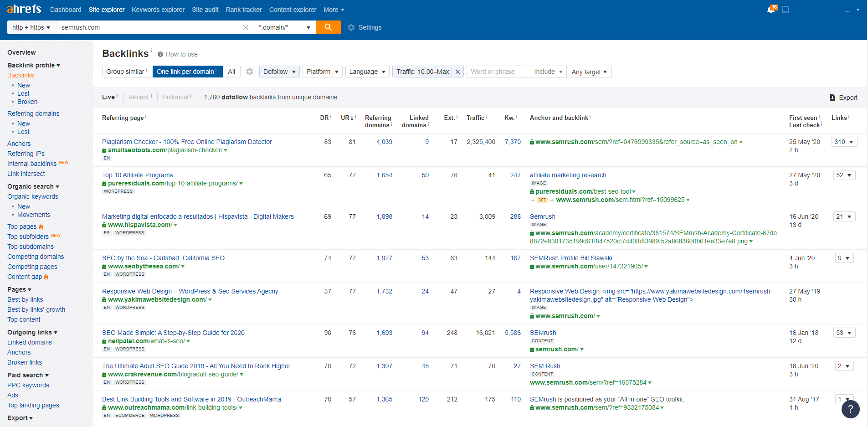Click the semrush.com search input
The image size is (868, 427).
click(x=150, y=27)
